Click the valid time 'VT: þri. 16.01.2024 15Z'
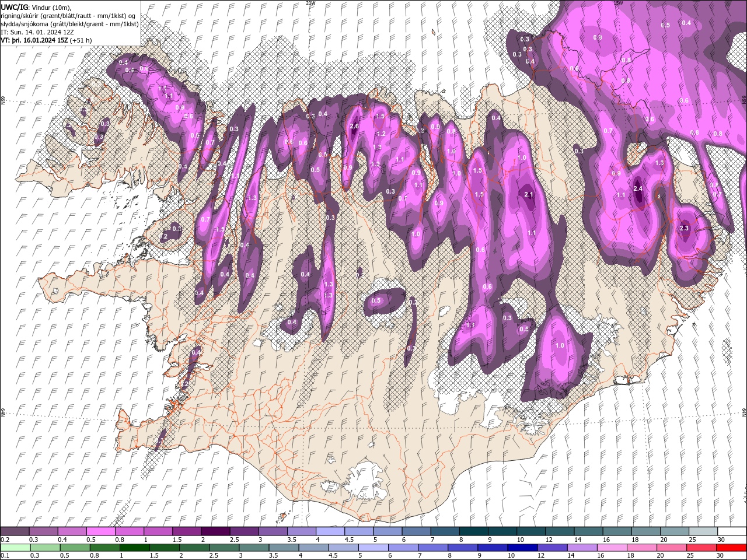 coord(34,40)
